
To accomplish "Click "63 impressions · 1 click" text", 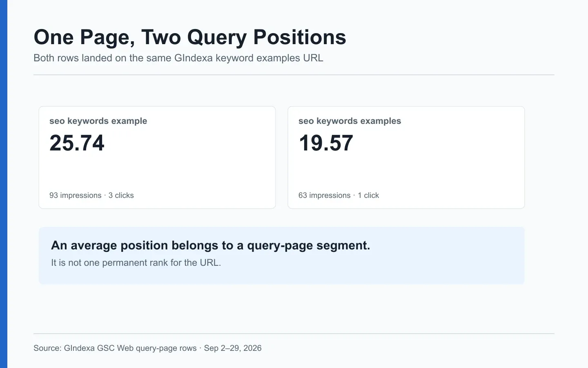I will click(x=339, y=195).
